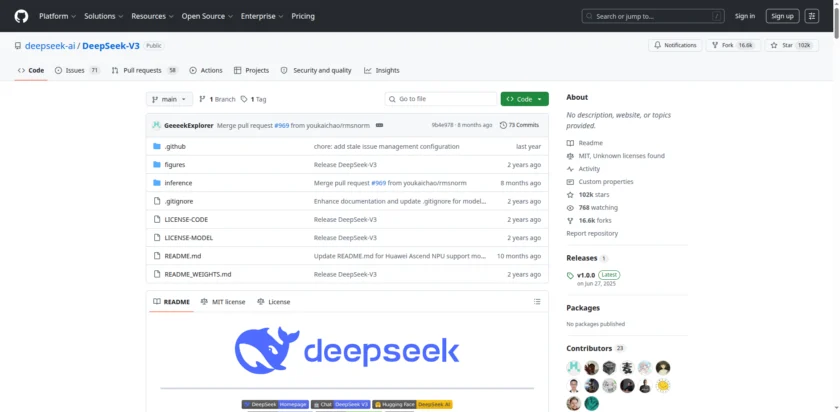This screenshot has width=840, height=412.
Task: Click the Custom properties link
Action: point(606,182)
